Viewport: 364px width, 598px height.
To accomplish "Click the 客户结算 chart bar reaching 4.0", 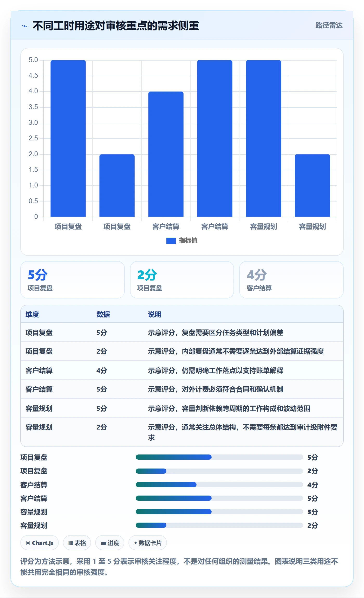I will 166,154.
